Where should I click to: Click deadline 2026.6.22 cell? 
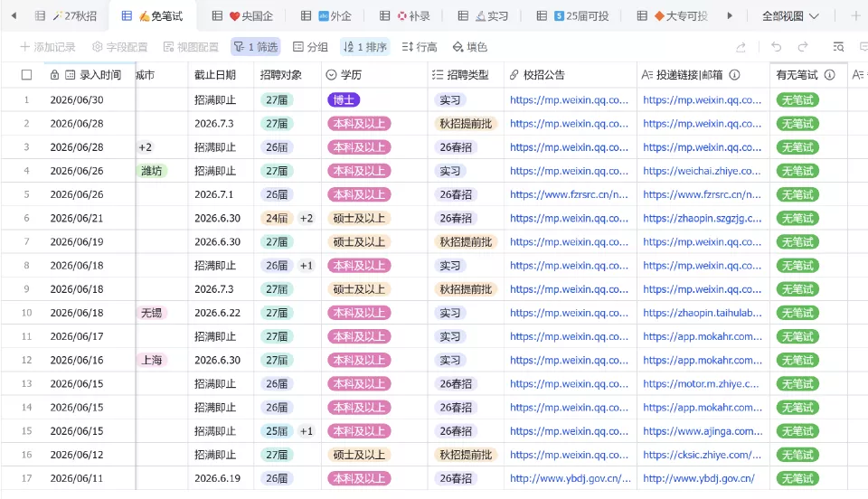[x=218, y=313]
